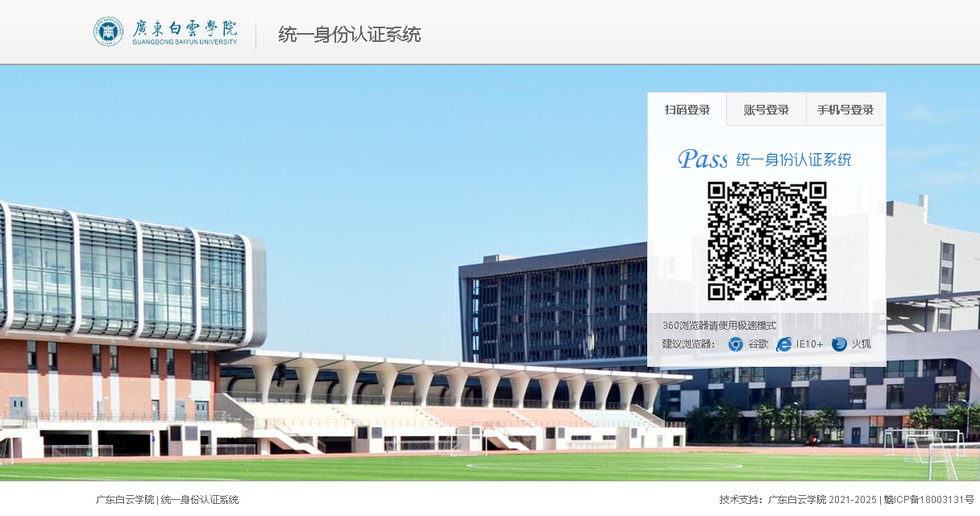Click the Internet Explorer browser icon

(x=783, y=344)
